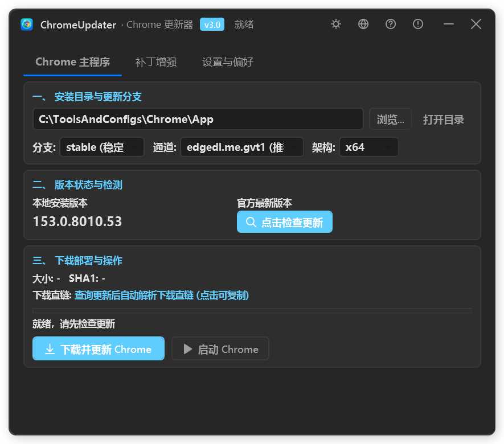Click heading 二、版本状态与检测
The height and width of the screenshot is (444, 504).
click(x=77, y=185)
